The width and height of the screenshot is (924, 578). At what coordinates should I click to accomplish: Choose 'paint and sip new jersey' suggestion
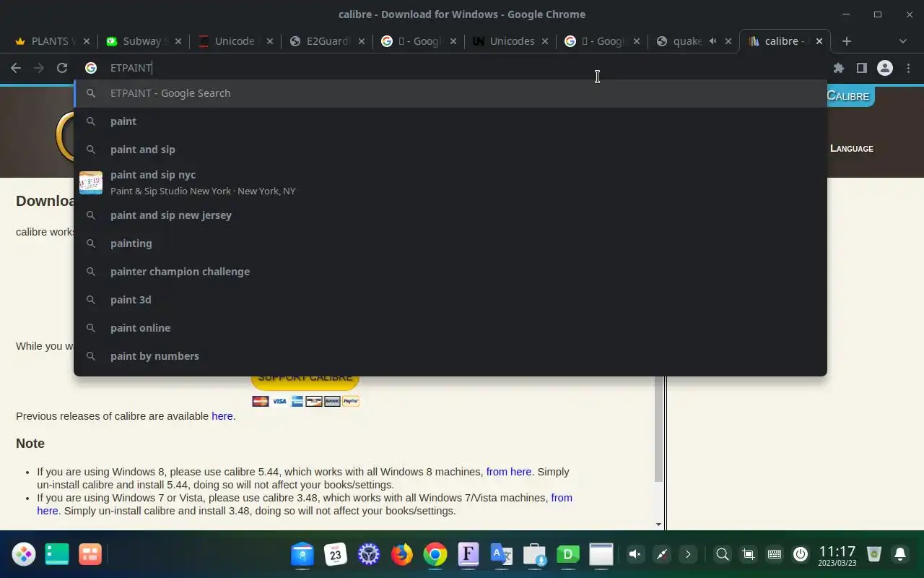point(450,215)
